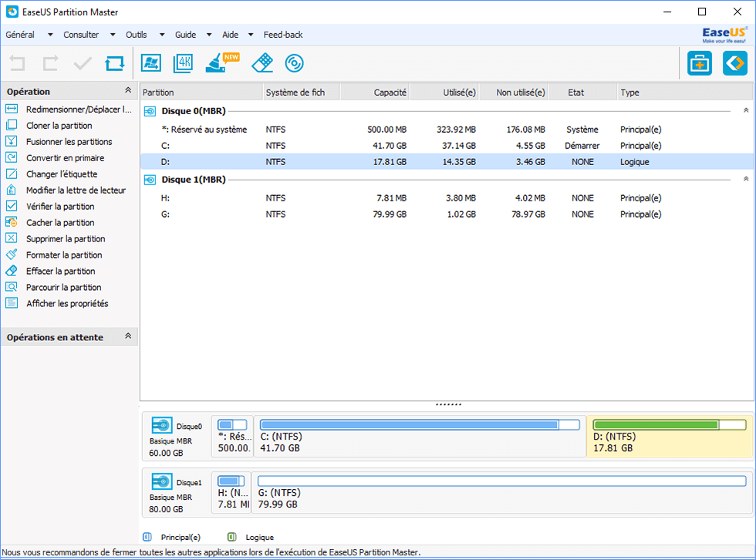Sort by the Type column header
This screenshot has height=560, width=756.
(x=685, y=92)
